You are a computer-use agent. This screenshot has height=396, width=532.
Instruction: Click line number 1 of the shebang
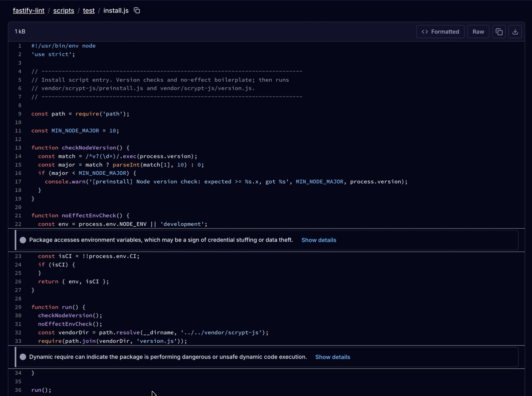pyautogui.click(x=20, y=46)
